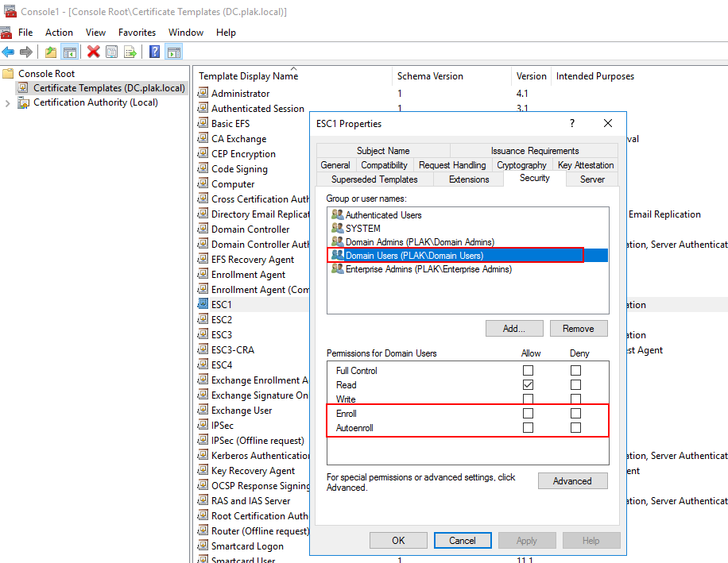This screenshot has height=563, width=728.
Task: Check Deny for Full Control permission
Action: pos(575,371)
